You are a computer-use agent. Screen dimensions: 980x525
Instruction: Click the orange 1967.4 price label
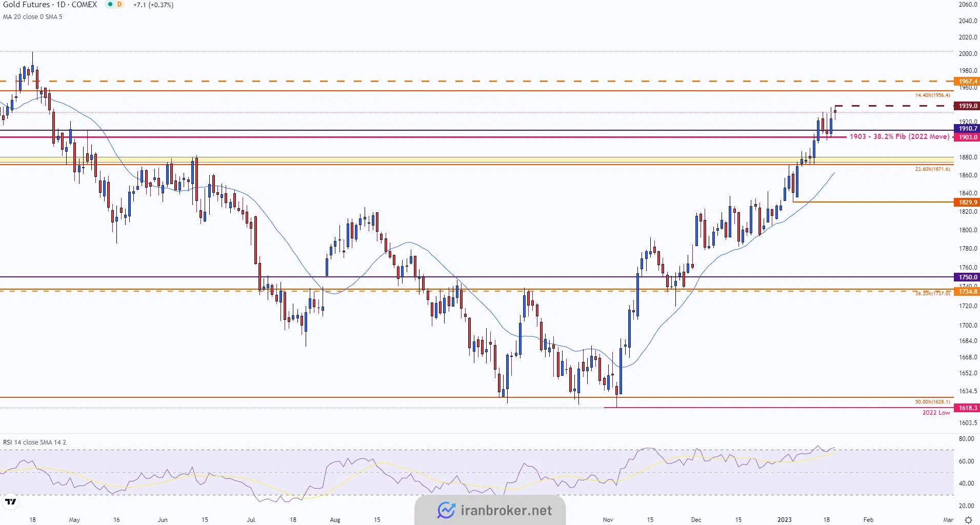tap(967, 82)
